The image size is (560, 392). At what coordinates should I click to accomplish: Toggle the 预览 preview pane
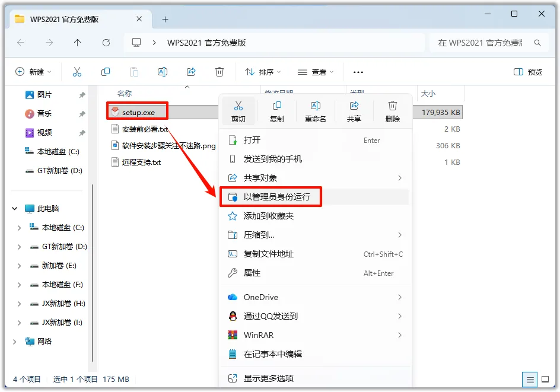[x=528, y=72]
